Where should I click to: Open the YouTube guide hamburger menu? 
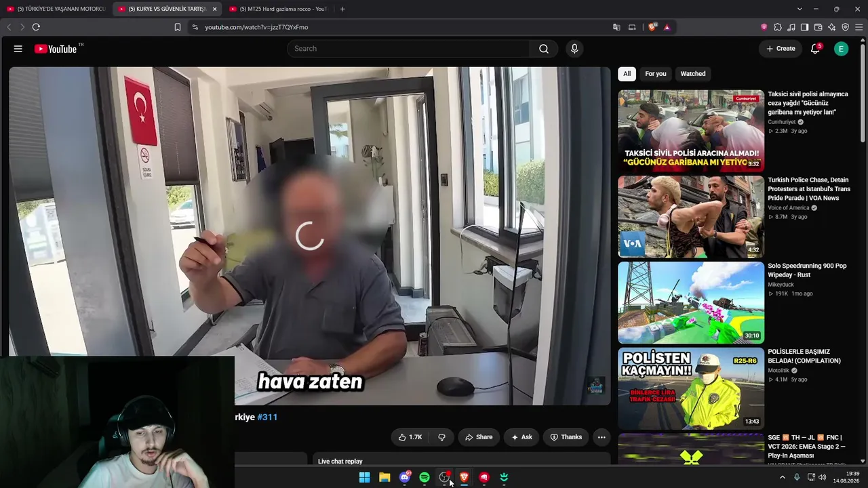click(x=18, y=49)
